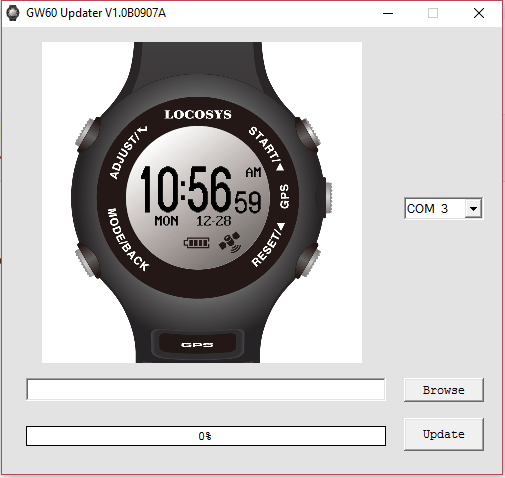
Task: Click the 0% update progress bar
Action: (206, 436)
